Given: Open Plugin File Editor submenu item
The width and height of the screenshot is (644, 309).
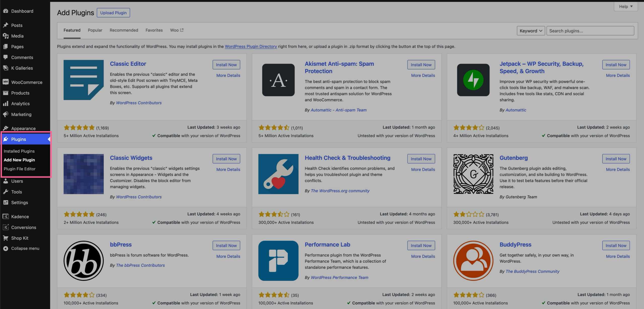Looking at the screenshot, I should point(20,169).
